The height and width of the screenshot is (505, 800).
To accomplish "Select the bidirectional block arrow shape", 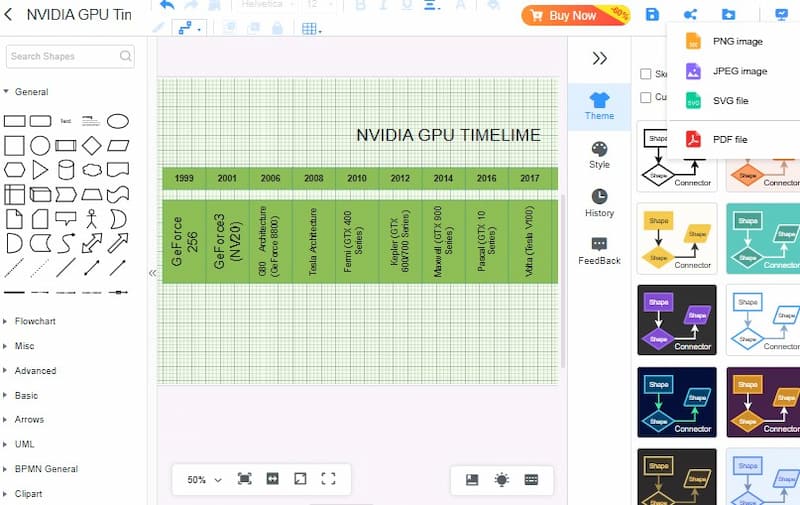I will [92, 243].
